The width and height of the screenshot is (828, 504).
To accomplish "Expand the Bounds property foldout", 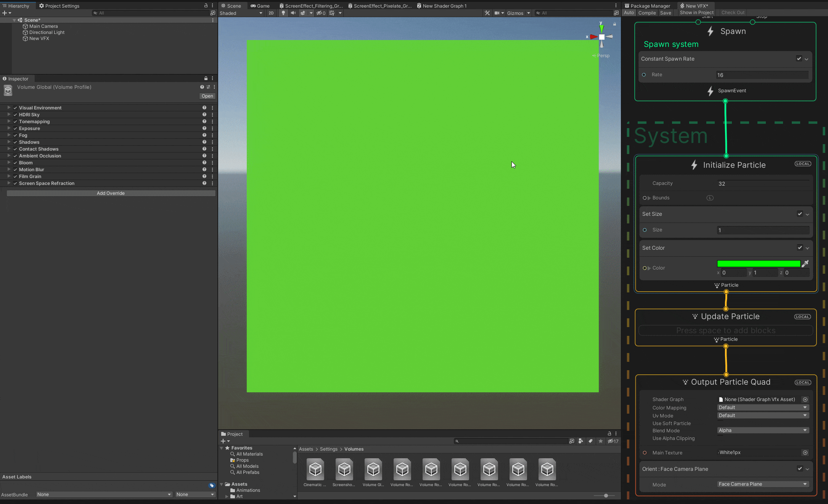I will click(x=649, y=198).
